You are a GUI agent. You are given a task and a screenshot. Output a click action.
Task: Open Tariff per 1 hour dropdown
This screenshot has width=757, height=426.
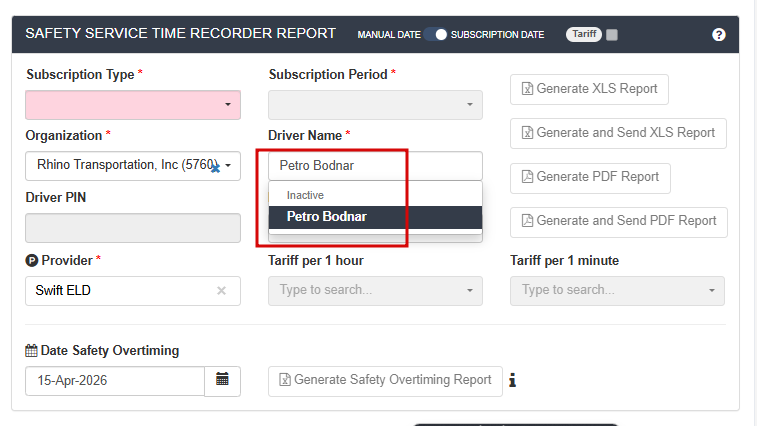click(469, 291)
